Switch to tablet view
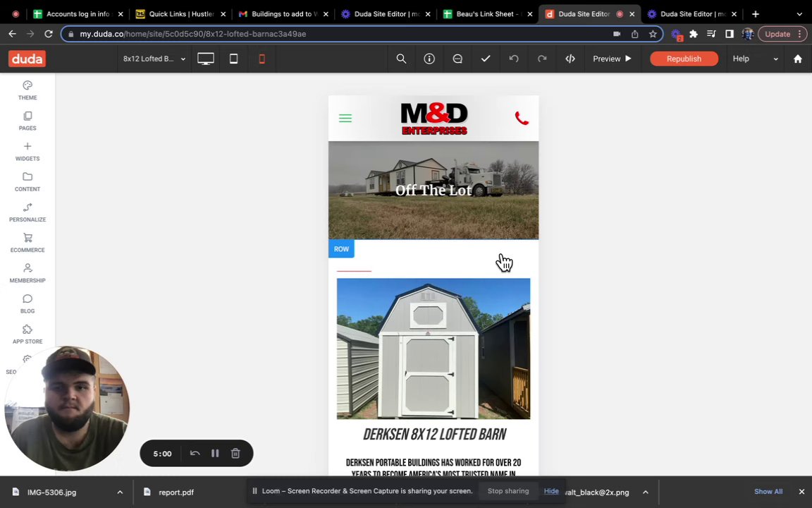 (233, 59)
